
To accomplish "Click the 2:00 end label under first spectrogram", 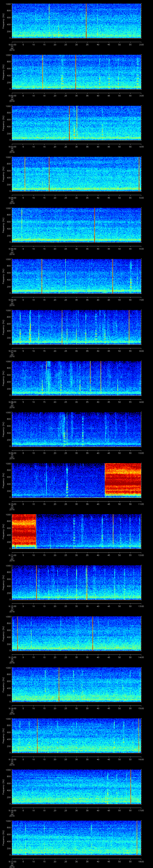I will pos(141,44).
